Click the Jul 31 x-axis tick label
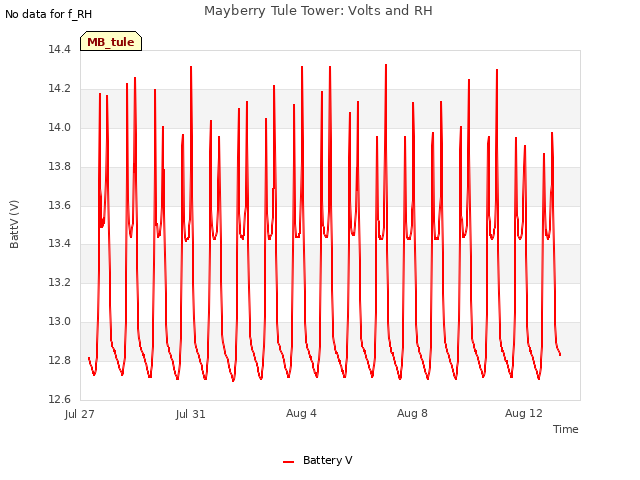The width and height of the screenshot is (640, 480). pyautogui.click(x=191, y=414)
